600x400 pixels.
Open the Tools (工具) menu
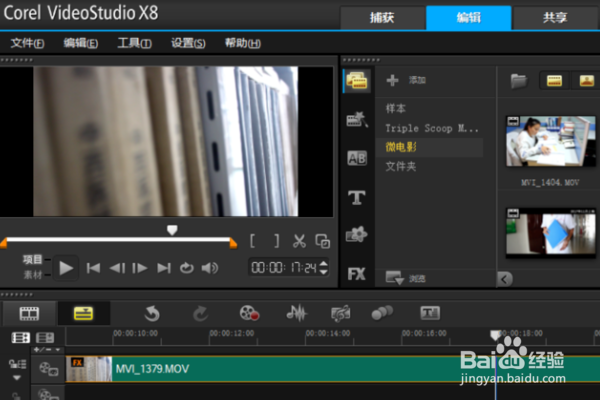135,43
